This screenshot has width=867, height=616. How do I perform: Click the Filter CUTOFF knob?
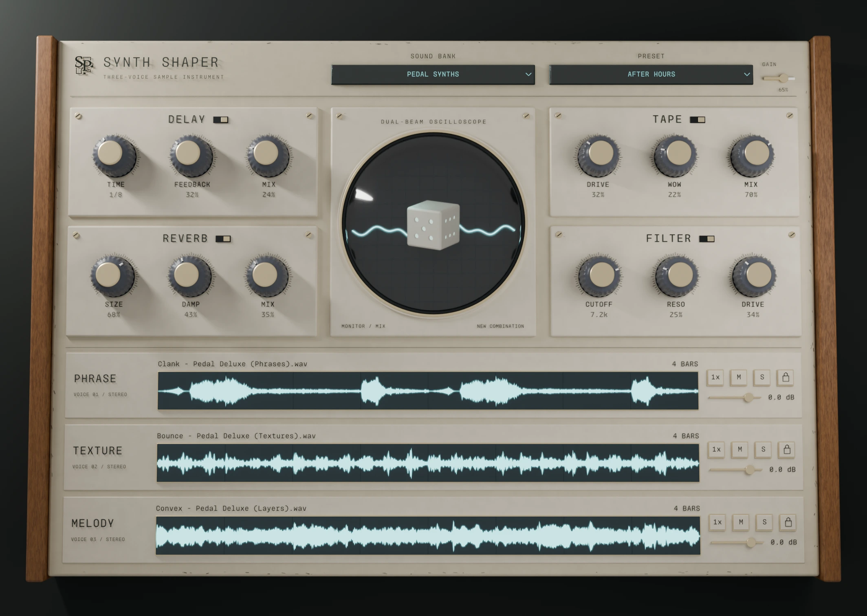point(599,275)
